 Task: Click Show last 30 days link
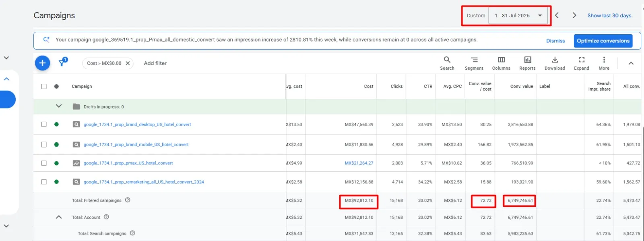pyautogui.click(x=609, y=16)
